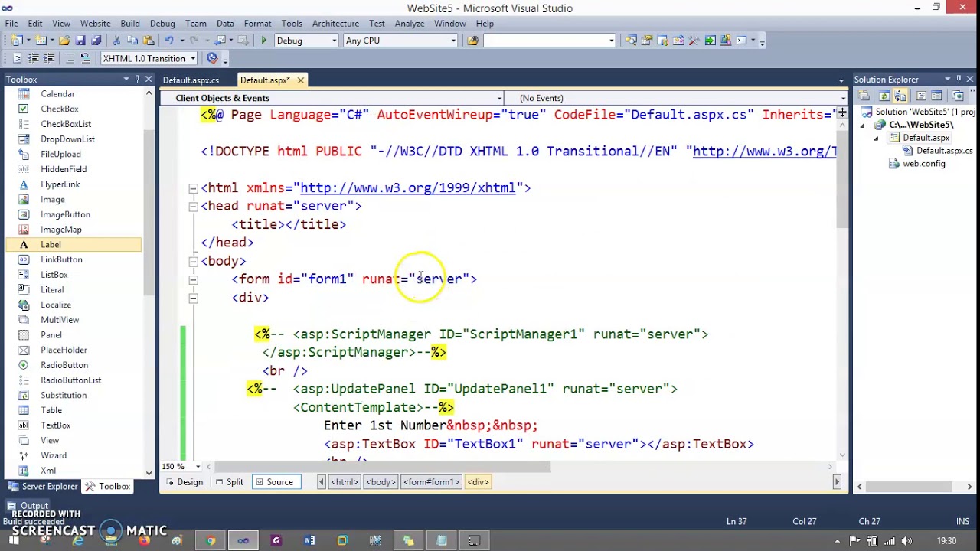Collapse the body element outline toggle
980x551 pixels.
194,262
